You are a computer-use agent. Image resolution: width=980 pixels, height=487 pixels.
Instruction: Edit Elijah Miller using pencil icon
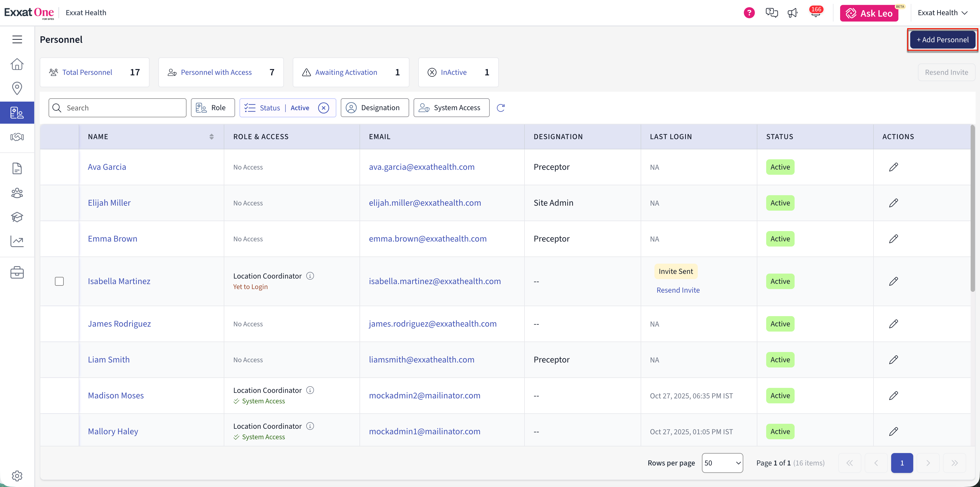tap(894, 203)
